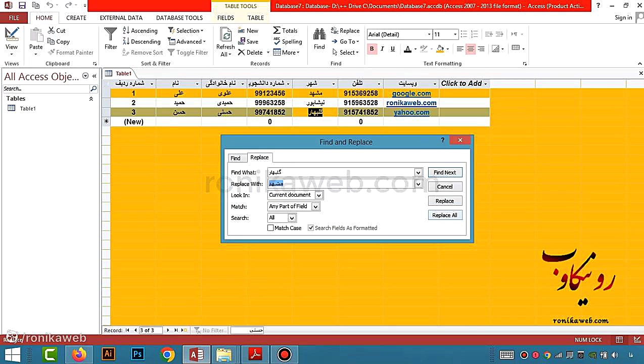Uncheck Search Fields As Formatted
Viewport: 644px width, 364px height.
point(311,228)
